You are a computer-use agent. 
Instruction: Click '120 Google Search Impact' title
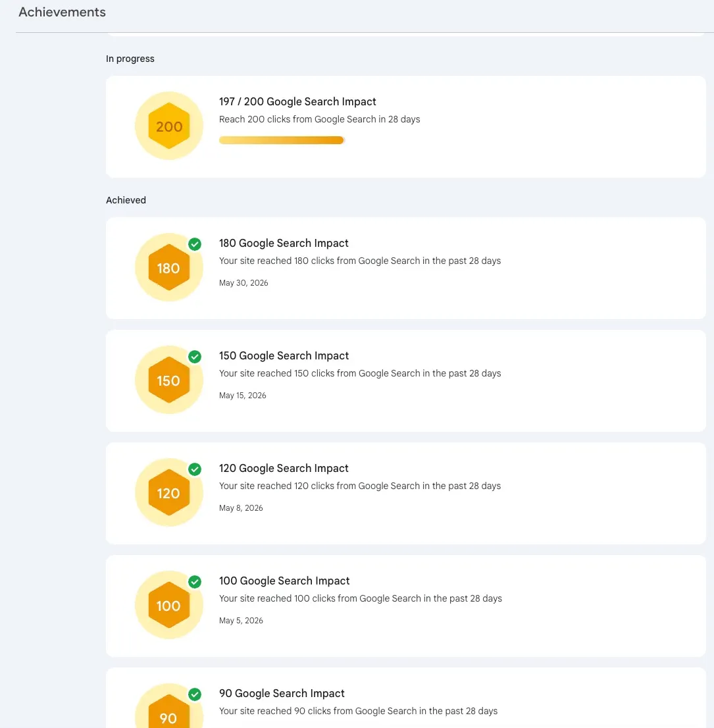[284, 468]
